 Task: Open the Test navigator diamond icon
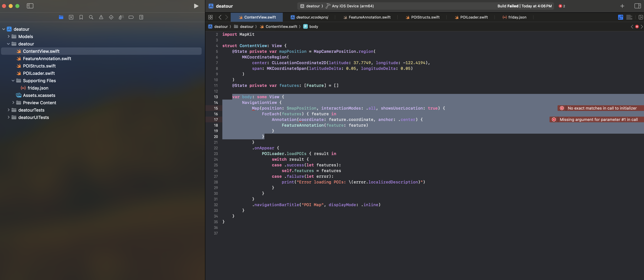pyautogui.click(x=111, y=17)
